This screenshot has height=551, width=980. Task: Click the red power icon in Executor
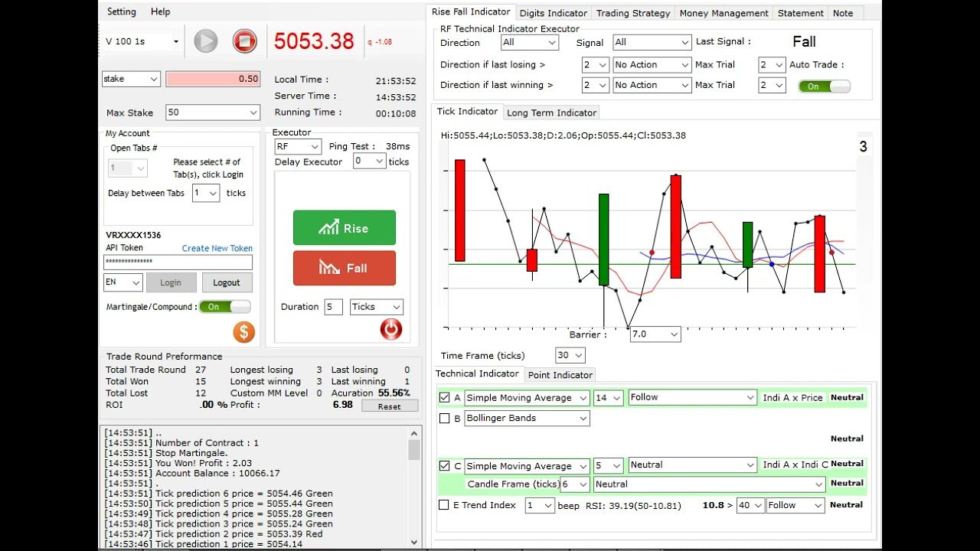pos(390,329)
